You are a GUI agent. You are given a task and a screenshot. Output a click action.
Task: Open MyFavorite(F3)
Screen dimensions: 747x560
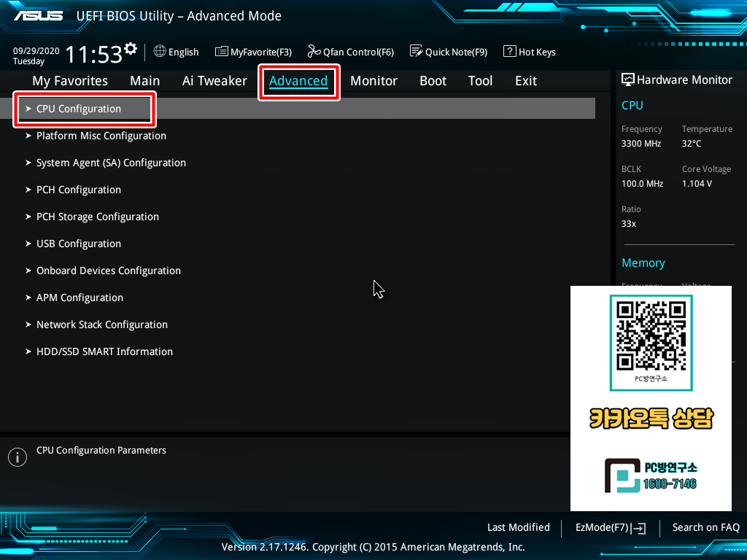pos(253,52)
